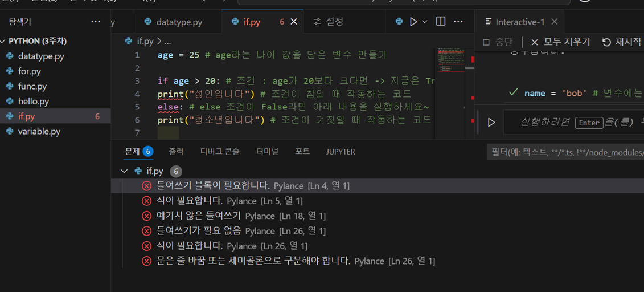Image resolution: width=644 pixels, height=292 pixels.
Task: Run the Python file with play button
Action: pyautogui.click(x=413, y=22)
